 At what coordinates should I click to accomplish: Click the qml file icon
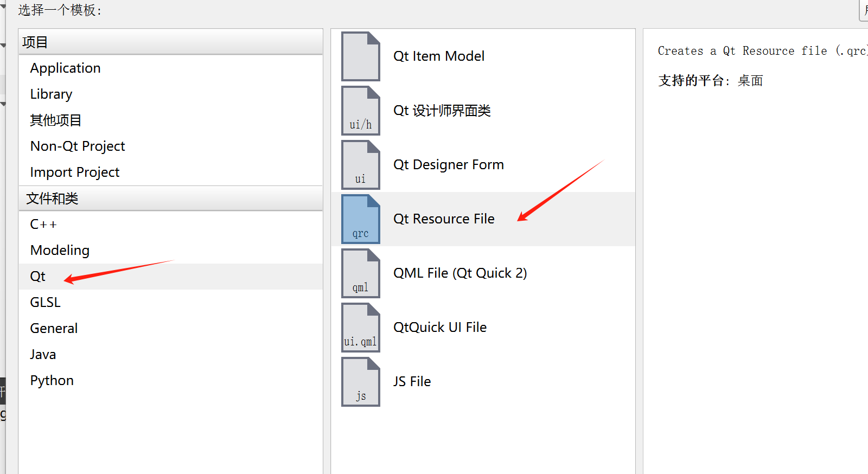click(x=361, y=273)
